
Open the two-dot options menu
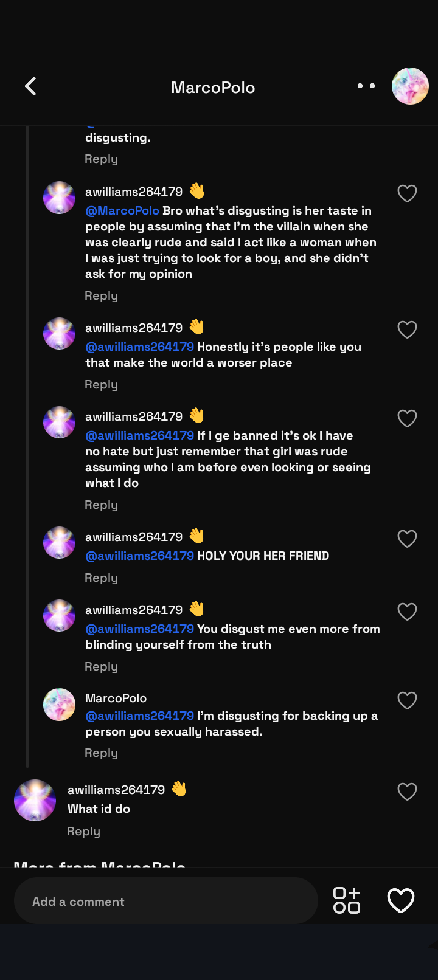366,86
